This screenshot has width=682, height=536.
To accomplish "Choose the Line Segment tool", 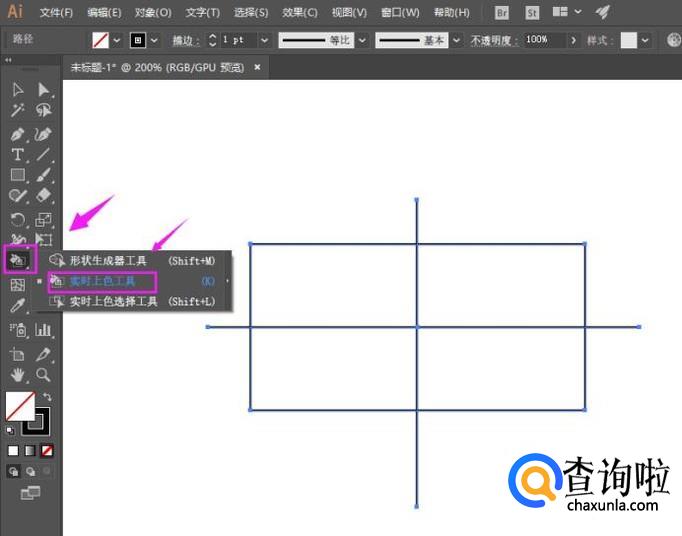I will [43, 154].
